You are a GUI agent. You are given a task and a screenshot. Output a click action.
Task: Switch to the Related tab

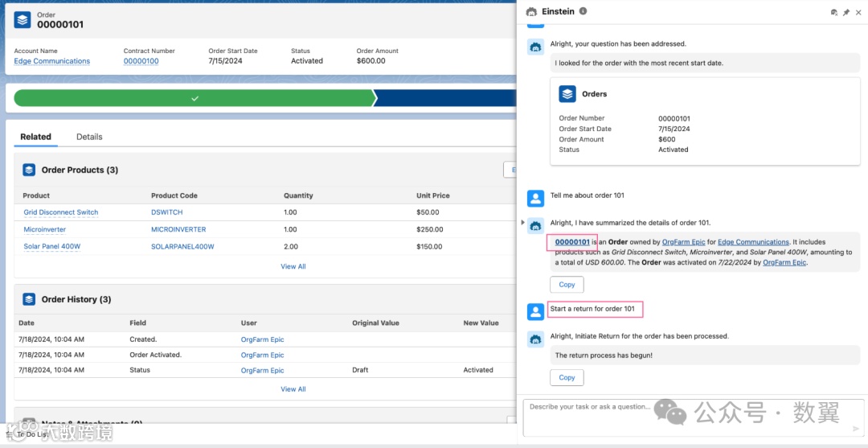click(x=35, y=137)
